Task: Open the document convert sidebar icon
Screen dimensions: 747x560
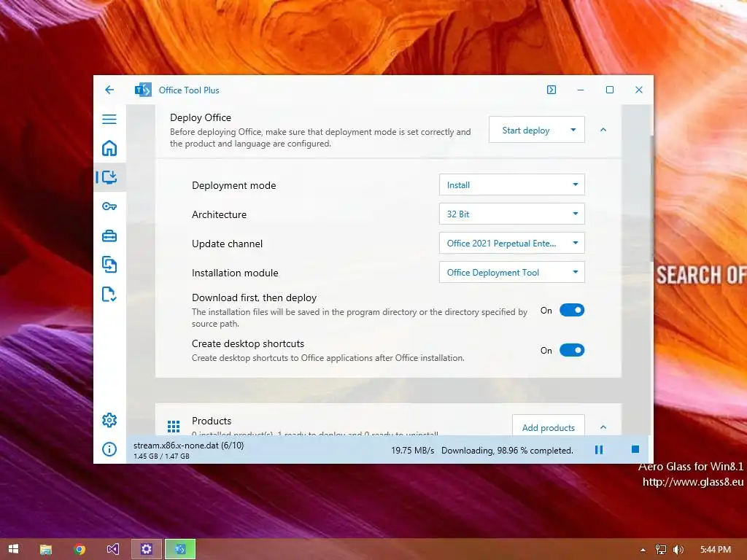Action: click(109, 264)
